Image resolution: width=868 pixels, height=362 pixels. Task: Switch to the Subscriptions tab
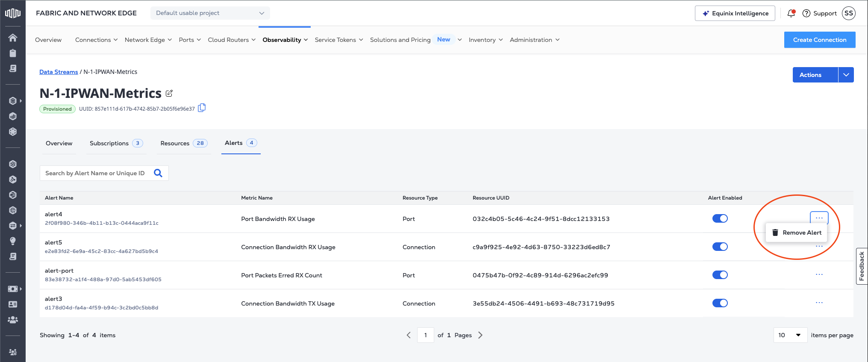click(x=109, y=143)
